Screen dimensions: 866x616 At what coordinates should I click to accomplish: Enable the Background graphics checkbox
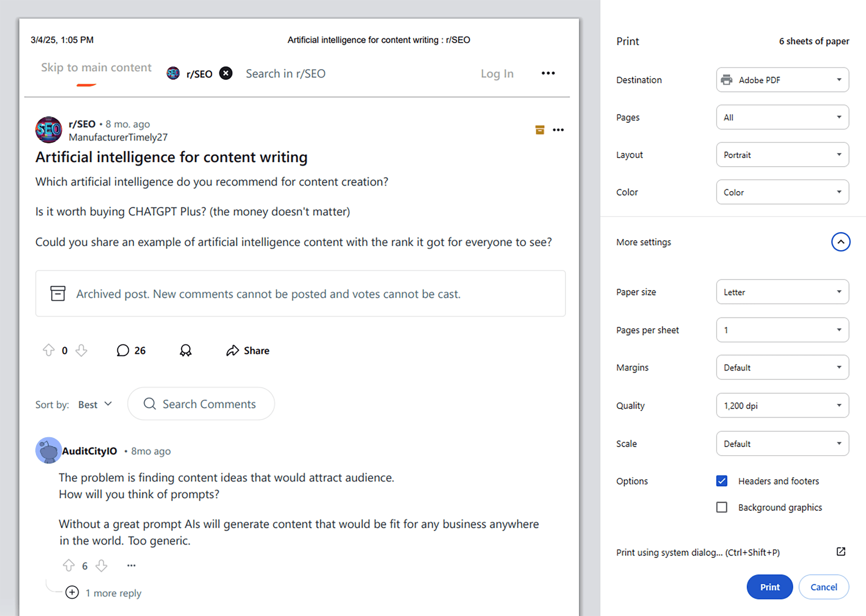click(x=721, y=507)
